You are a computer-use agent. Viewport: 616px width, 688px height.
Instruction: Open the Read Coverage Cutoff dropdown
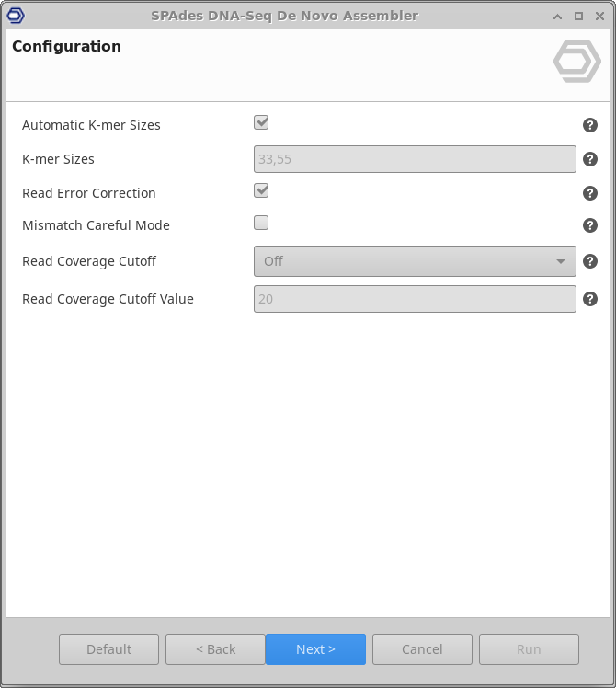pos(414,261)
